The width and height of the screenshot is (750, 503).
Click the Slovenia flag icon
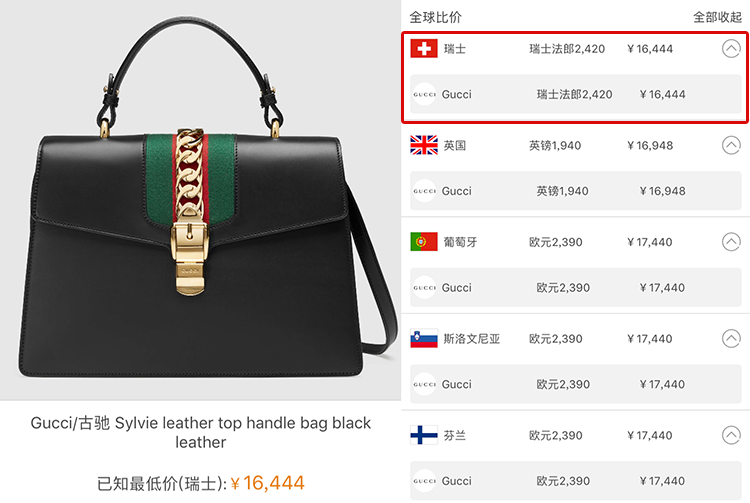pos(424,339)
